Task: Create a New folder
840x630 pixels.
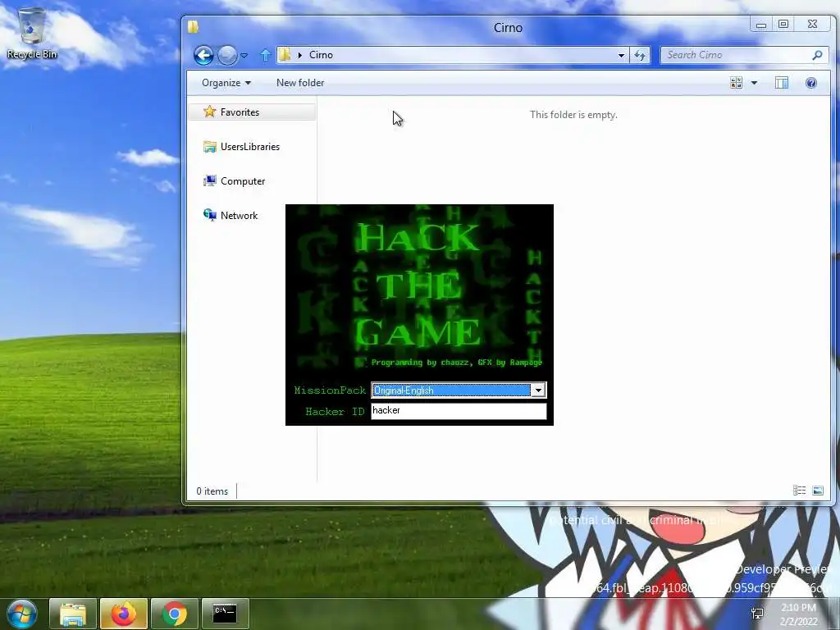Action: [300, 83]
